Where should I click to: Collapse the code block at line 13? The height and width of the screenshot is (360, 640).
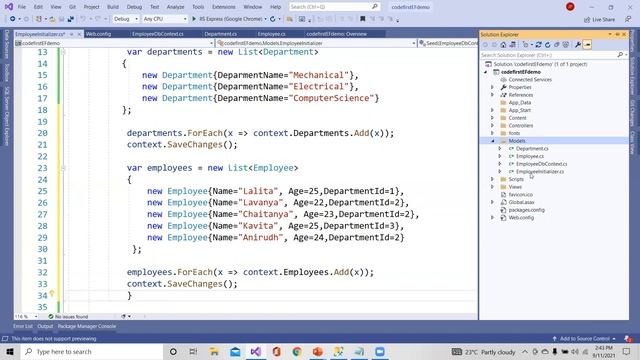click(63, 52)
